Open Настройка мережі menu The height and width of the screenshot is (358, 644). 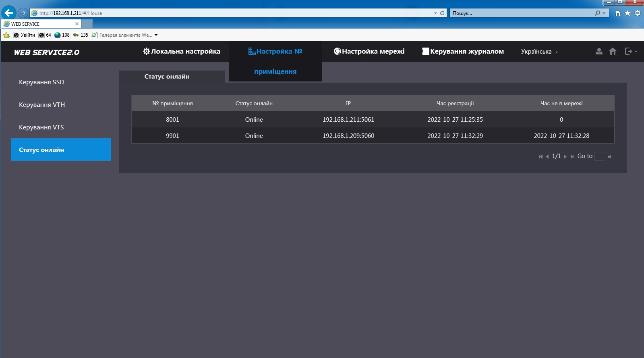[x=369, y=51]
